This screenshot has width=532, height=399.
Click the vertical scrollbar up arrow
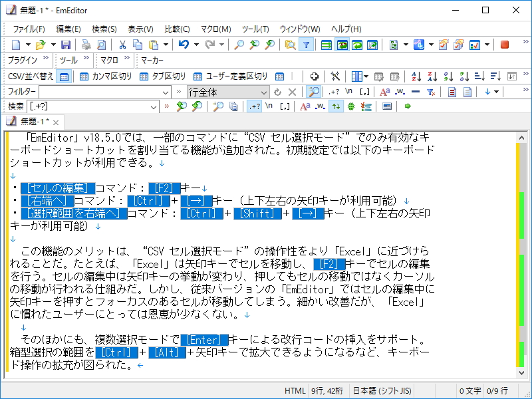[521, 138]
